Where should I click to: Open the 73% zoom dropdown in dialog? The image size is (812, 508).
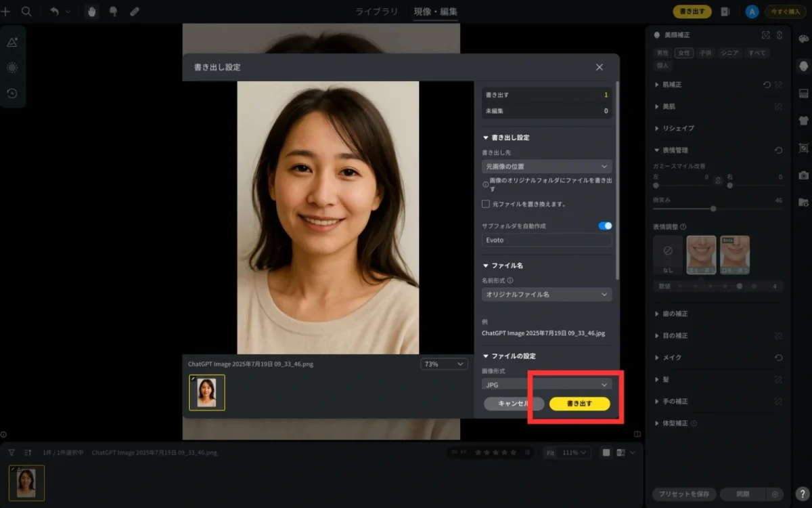click(444, 364)
